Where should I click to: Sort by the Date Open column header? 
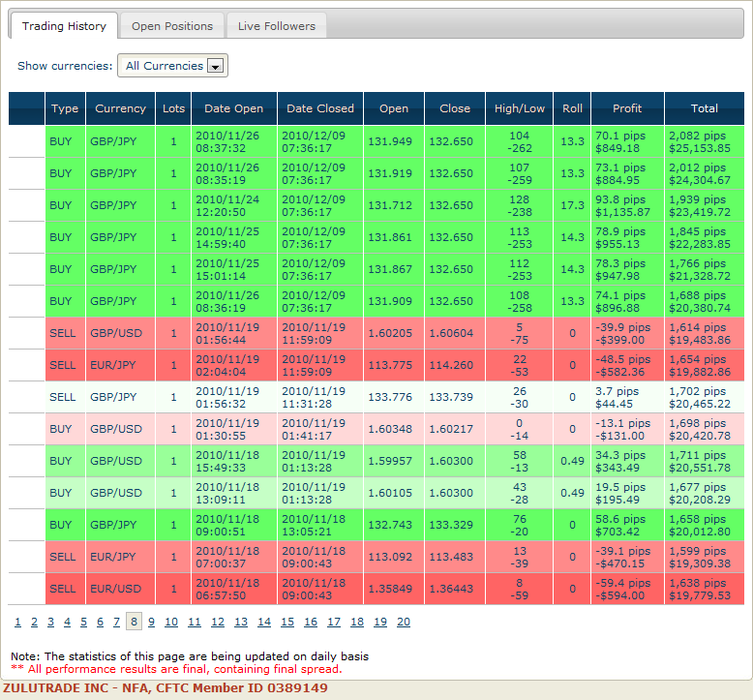tap(234, 108)
